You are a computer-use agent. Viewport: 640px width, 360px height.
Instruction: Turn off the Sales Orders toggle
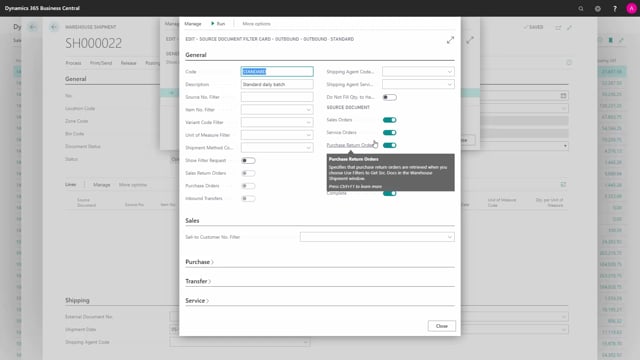pyautogui.click(x=389, y=120)
